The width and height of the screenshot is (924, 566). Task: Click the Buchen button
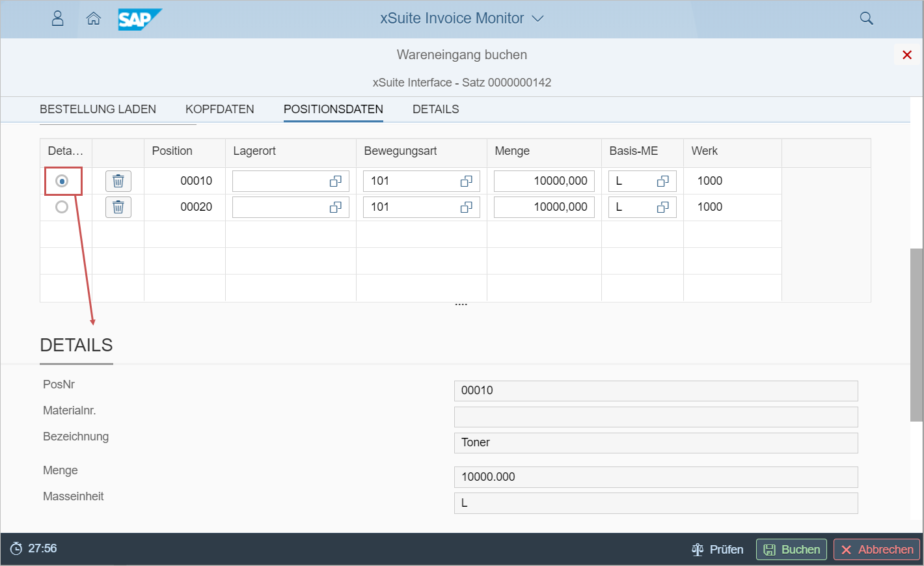click(x=791, y=550)
